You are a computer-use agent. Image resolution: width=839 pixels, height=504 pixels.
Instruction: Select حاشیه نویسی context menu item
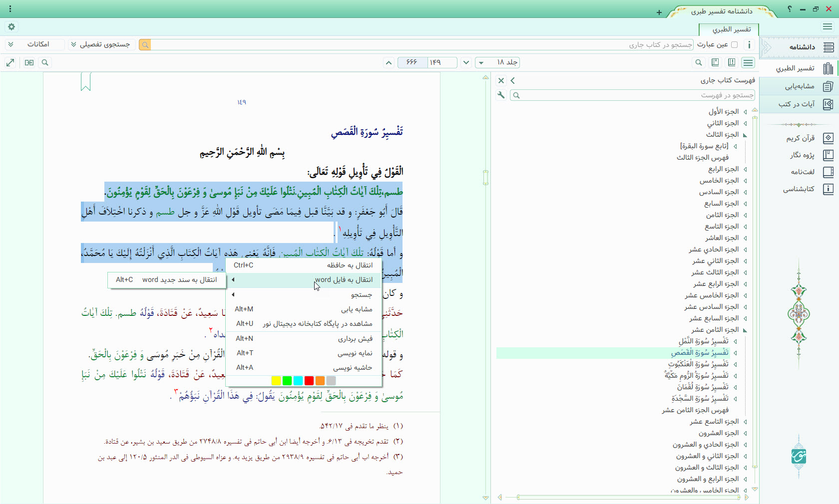click(x=304, y=368)
